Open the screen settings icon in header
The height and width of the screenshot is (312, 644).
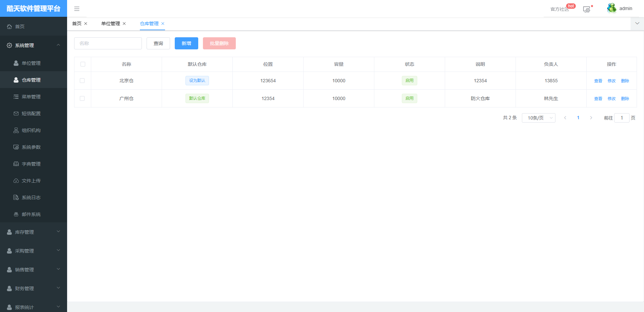click(586, 9)
